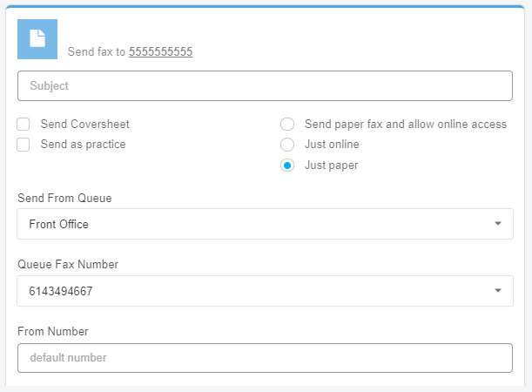The width and height of the screenshot is (532, 392).
Task: Click the Send as practice label text
Action: point(83,145)
